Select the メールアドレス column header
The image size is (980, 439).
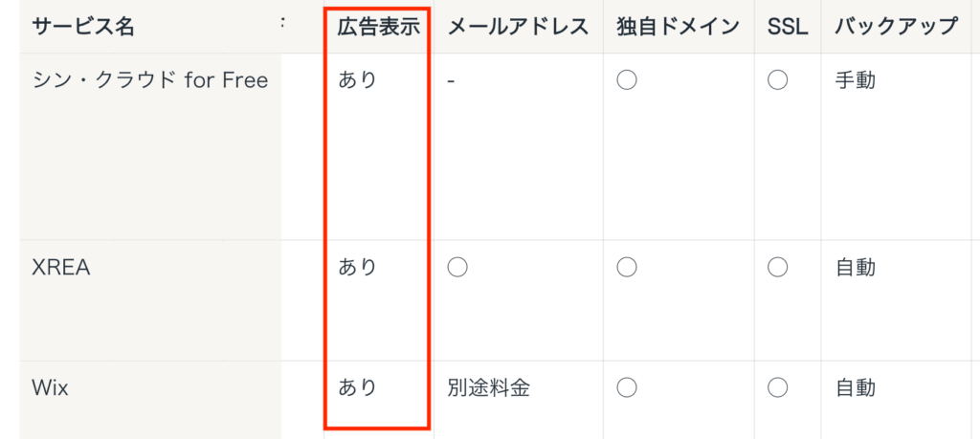coord(518,27)
